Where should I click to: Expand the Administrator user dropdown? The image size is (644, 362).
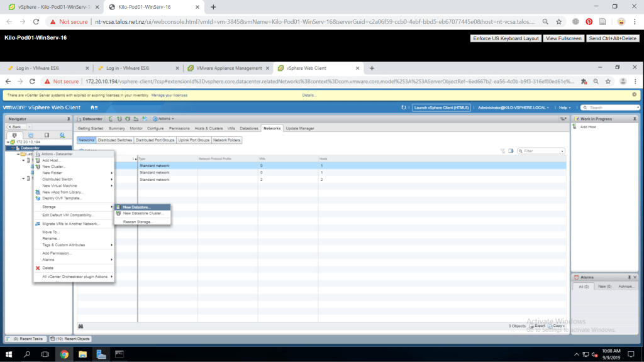(x=513, y=107)
